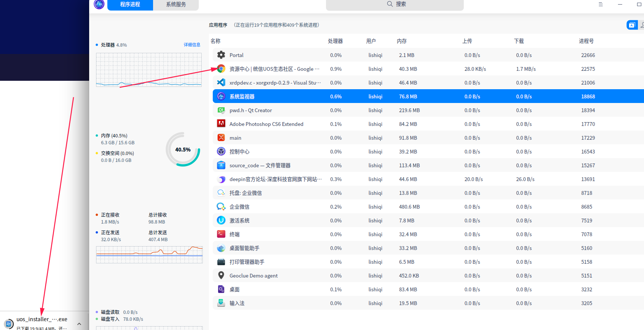Click the 桌面 process icon

[x=221, y=289]
